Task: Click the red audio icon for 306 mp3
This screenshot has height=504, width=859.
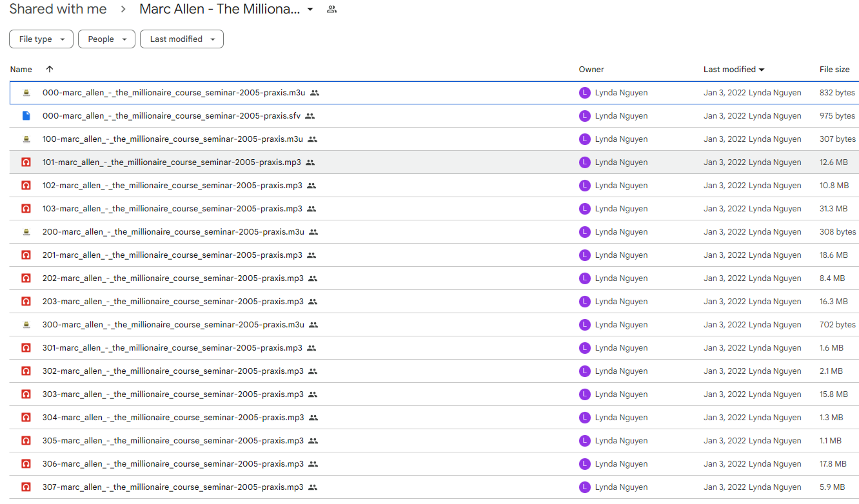Action: point(26,464)
